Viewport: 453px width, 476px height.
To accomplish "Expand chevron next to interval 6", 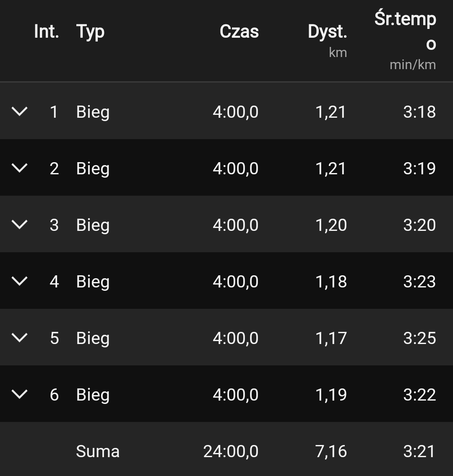I will pyautogui.click(x=19, y=394).
